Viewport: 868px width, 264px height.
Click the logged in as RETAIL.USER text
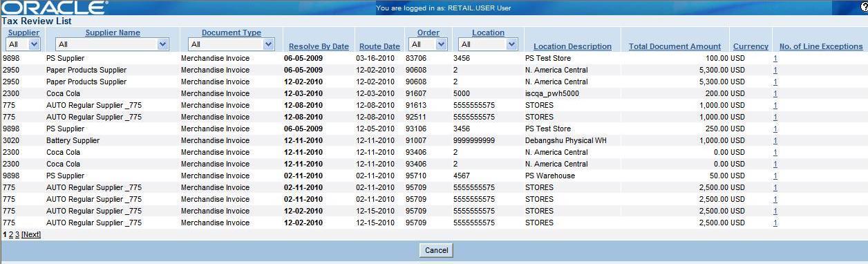[444, 8]
